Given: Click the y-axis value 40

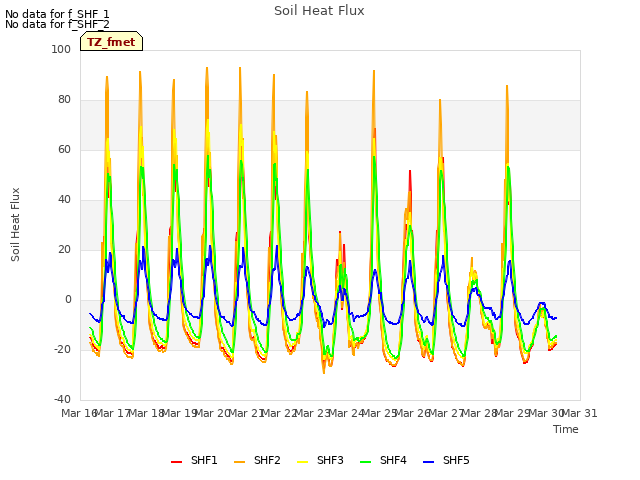Looking at the screenshot, I should 64,200.
